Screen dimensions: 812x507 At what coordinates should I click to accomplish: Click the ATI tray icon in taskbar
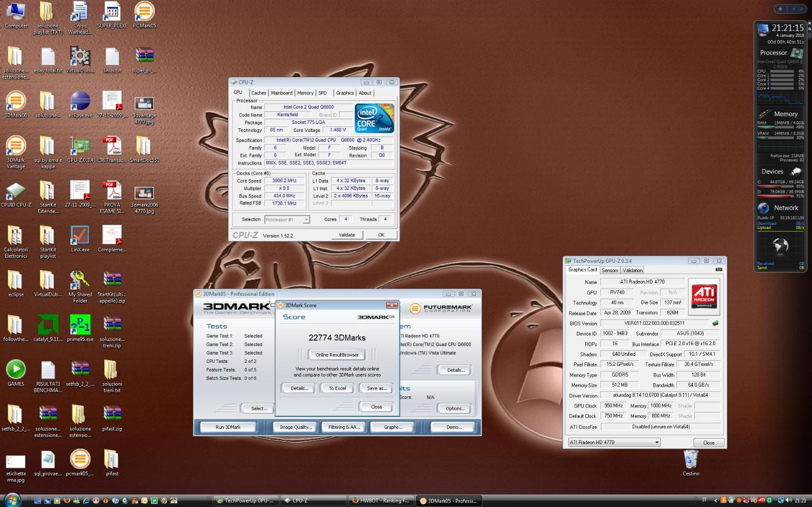761,500
